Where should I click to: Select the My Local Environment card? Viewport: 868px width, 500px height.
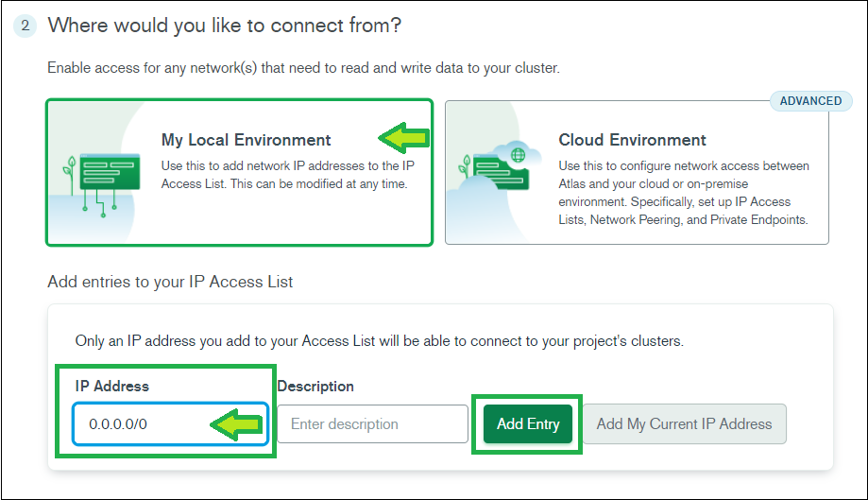tap(239, 172)
